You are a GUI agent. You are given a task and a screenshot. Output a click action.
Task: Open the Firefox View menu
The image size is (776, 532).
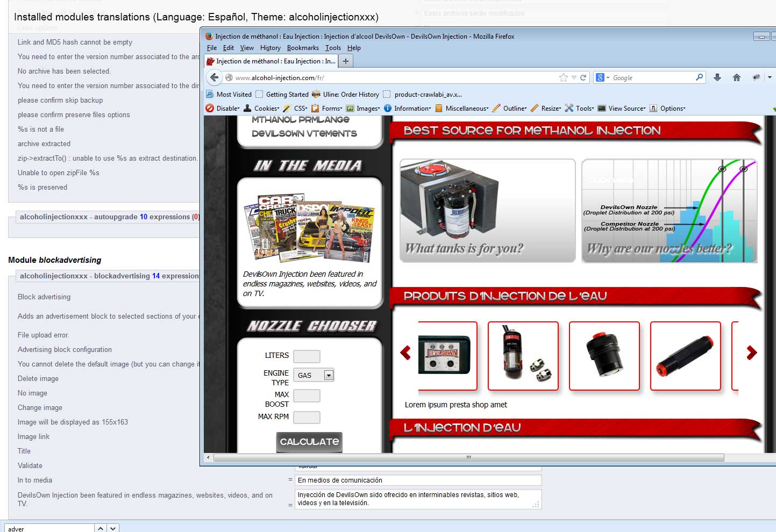[247, 48]
